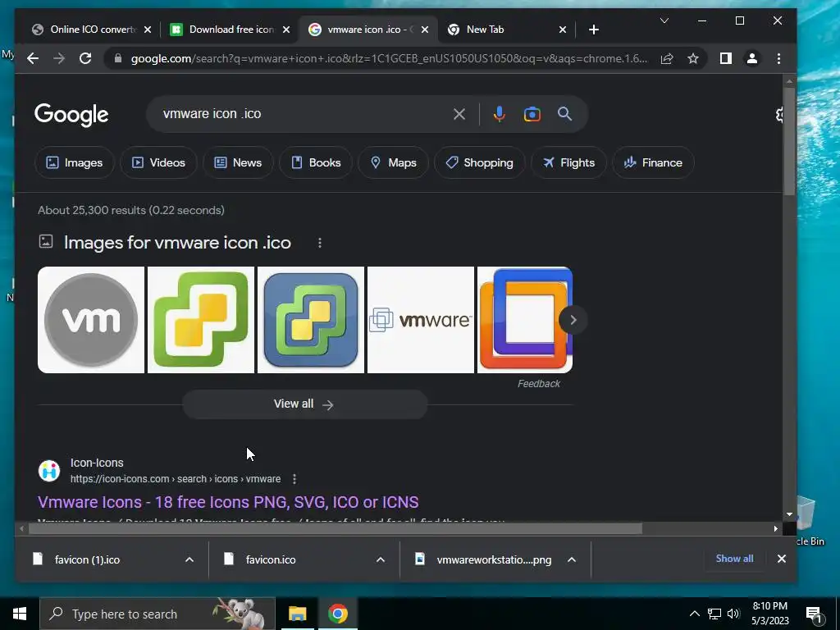
Task: Open Chrome's three-dot menu
Action: (779, 58)
